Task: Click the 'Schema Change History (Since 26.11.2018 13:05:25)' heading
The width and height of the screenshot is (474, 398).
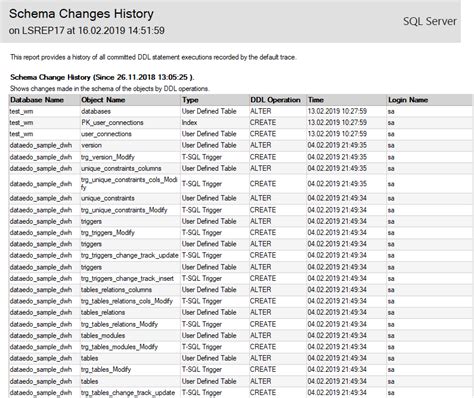Action: 102,77
